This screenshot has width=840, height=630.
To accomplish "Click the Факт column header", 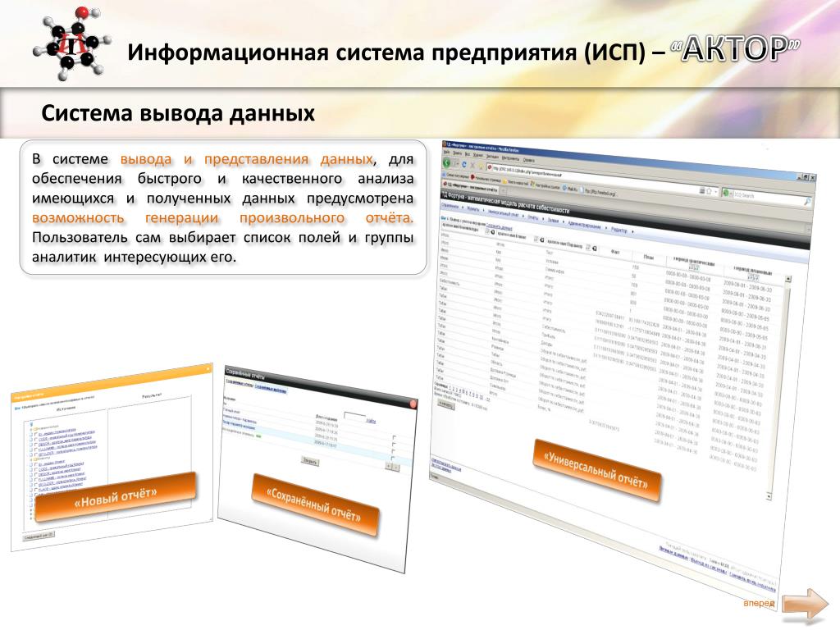I will pos(615,252).
